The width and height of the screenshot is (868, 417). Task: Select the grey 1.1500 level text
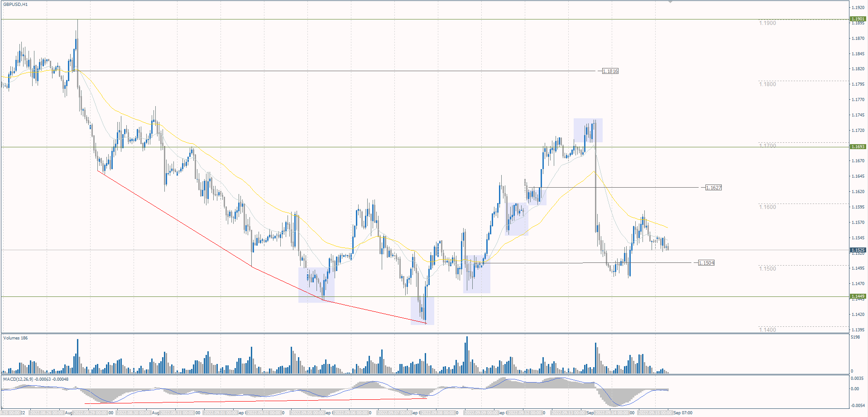pos(767,269)
